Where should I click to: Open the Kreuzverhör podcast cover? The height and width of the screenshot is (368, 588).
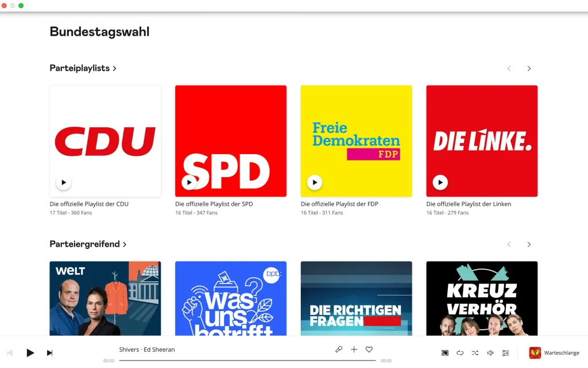(482, 298)
